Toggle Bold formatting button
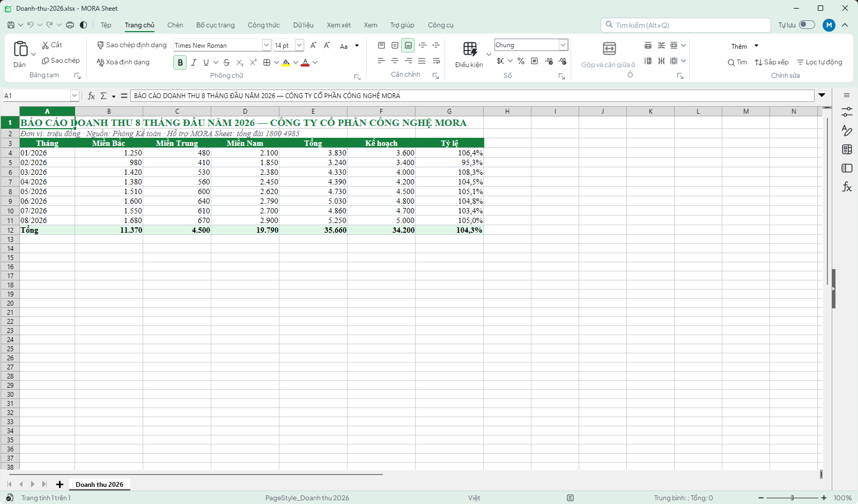Image resolution: width=858 pixels, height=504 pixels. click(x=180, y=63)
